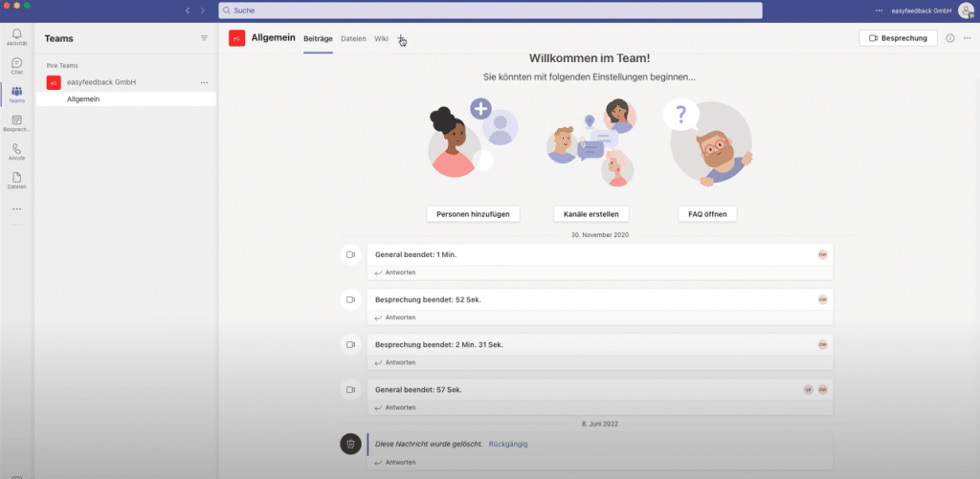Reply under General beendet: 57 Sek.
Viewport: 980px width, 479px height.
(395, 408)
